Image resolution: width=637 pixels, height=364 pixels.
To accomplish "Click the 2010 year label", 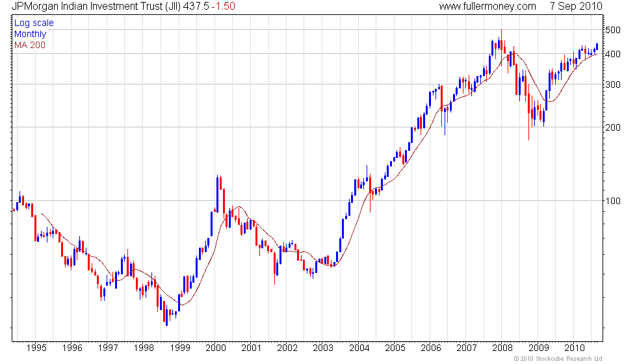I will pyautogui.click(x=574, y=348).
